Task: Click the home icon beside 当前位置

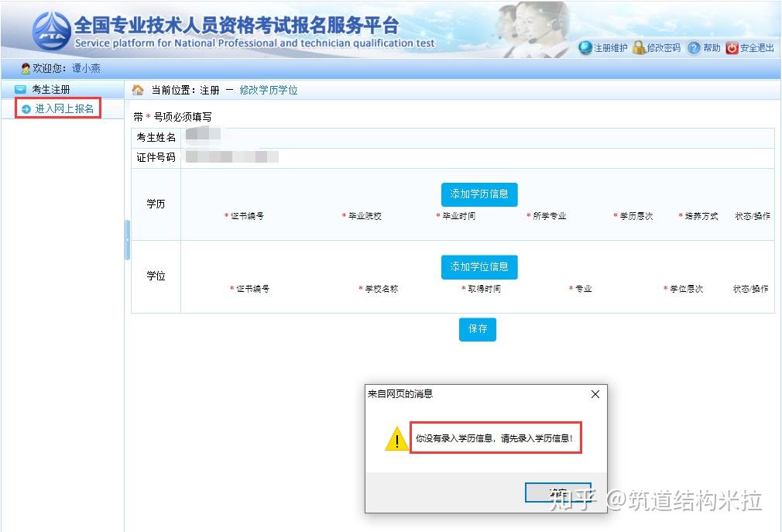Action: point(138,90)
